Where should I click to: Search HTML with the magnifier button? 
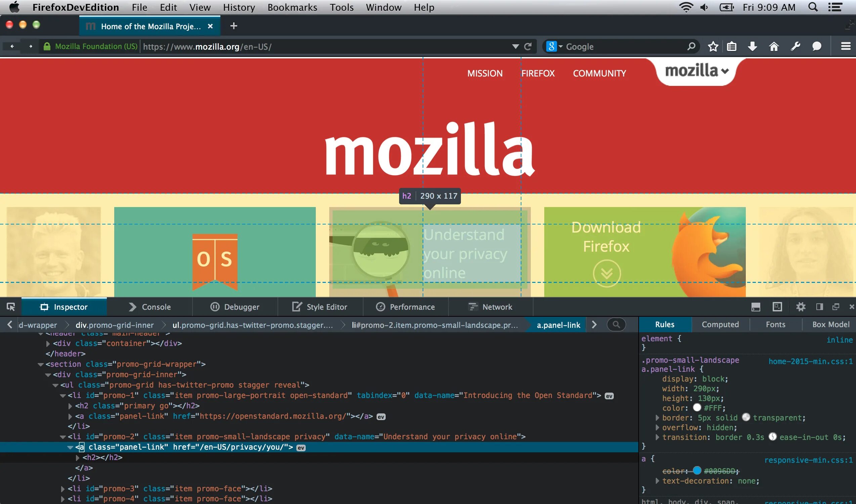point(616,325)
